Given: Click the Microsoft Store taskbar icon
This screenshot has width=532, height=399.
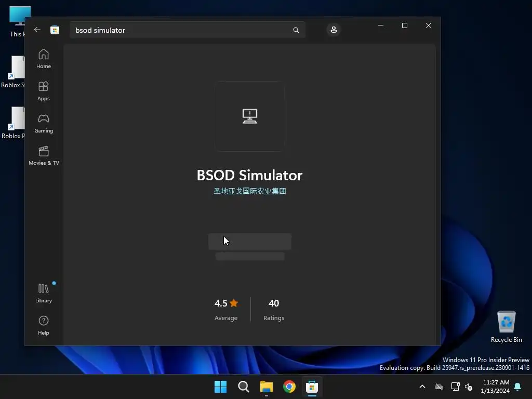Looking at the screenshot, I should tap(312, 387).
